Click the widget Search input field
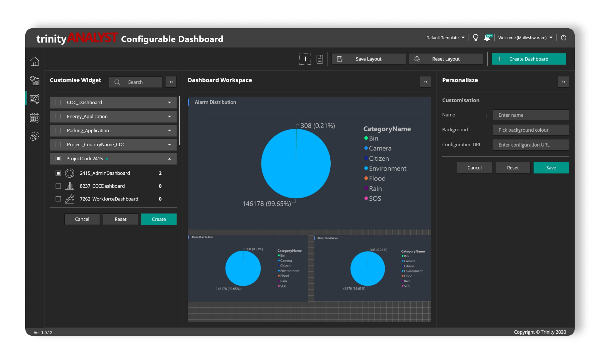 [136, 82]
